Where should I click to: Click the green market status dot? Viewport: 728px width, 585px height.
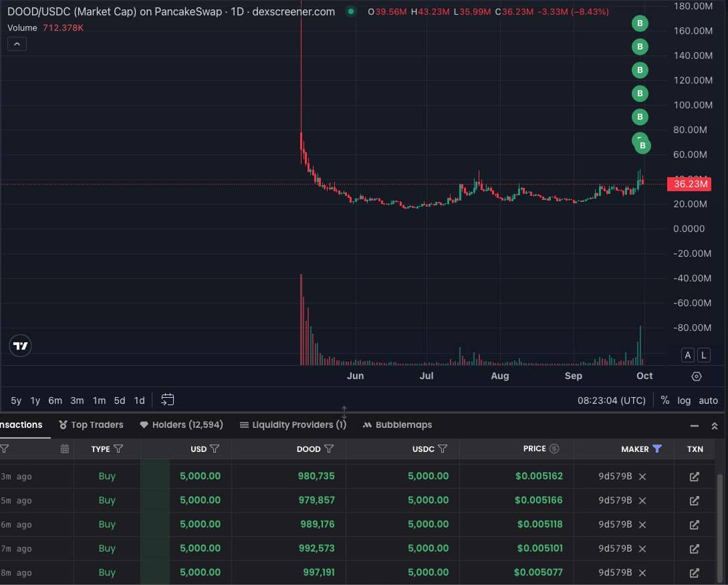(351, 11)
